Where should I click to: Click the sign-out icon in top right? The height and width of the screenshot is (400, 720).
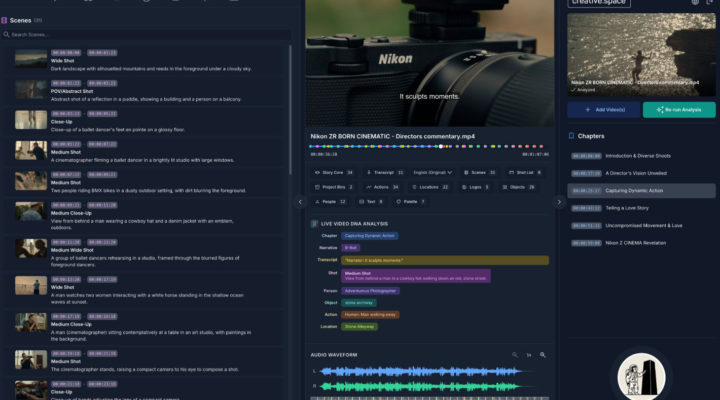(710, 2)
